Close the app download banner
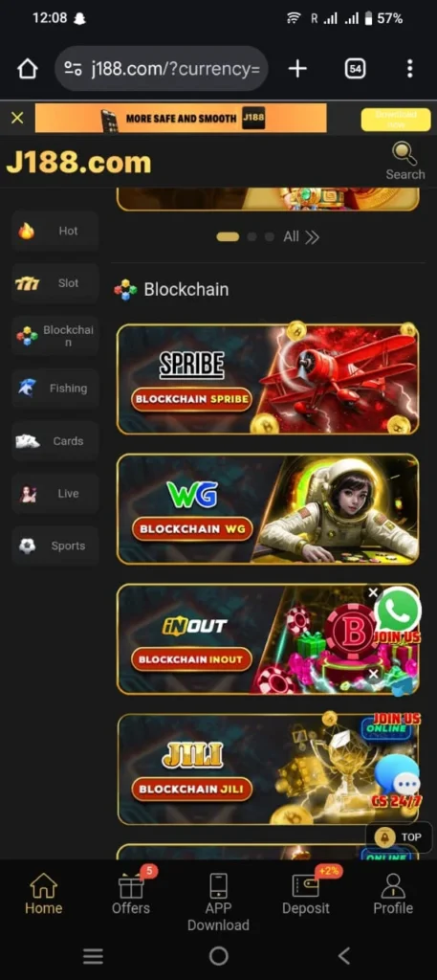Image resolution: width=437 pixels, height=980 pixels. tap(17, 118)
